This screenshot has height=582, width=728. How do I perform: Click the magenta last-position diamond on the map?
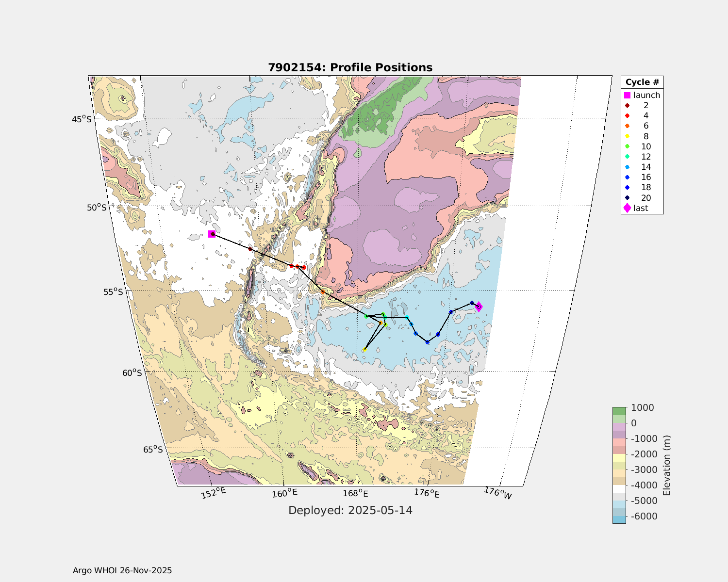tap(479, 306)
